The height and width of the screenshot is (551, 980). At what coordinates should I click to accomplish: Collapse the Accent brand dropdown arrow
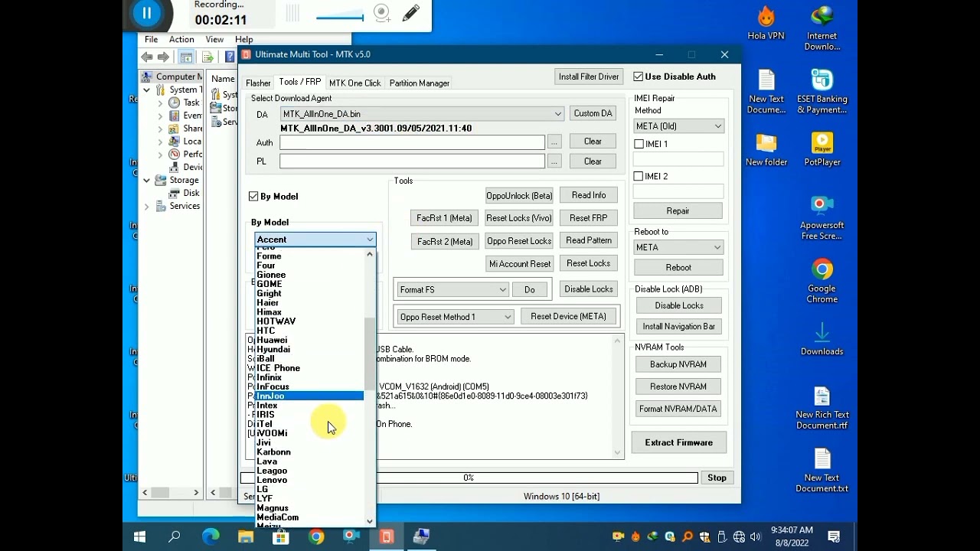pyautogui.click(x=370, y=240)
